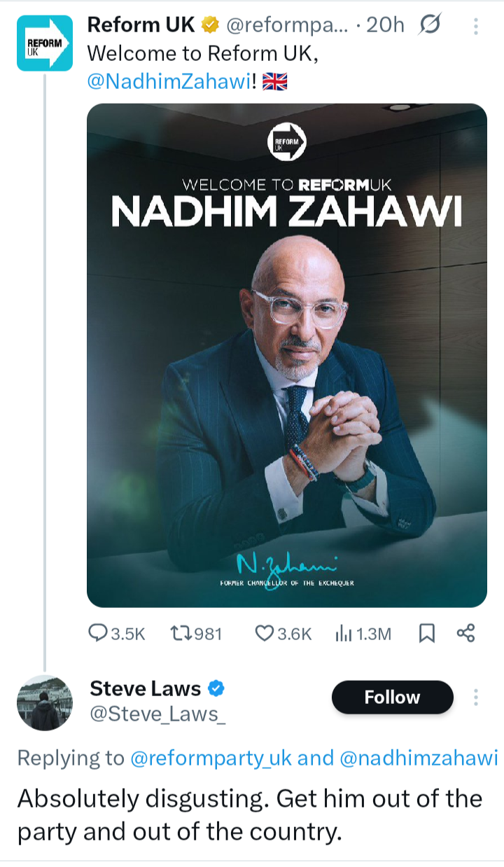Viewport: 504px width, 867px height.
Task: Tap the Reform UK gold verified badge
Action: 209,26
